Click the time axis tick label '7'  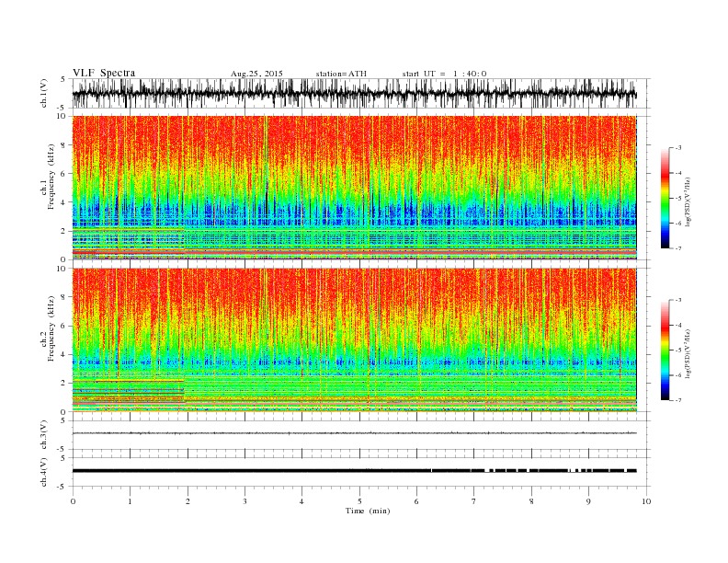(x=474, y=501)
